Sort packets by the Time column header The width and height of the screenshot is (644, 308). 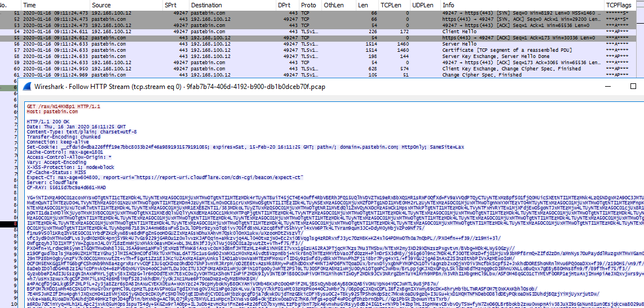[55, 5]
